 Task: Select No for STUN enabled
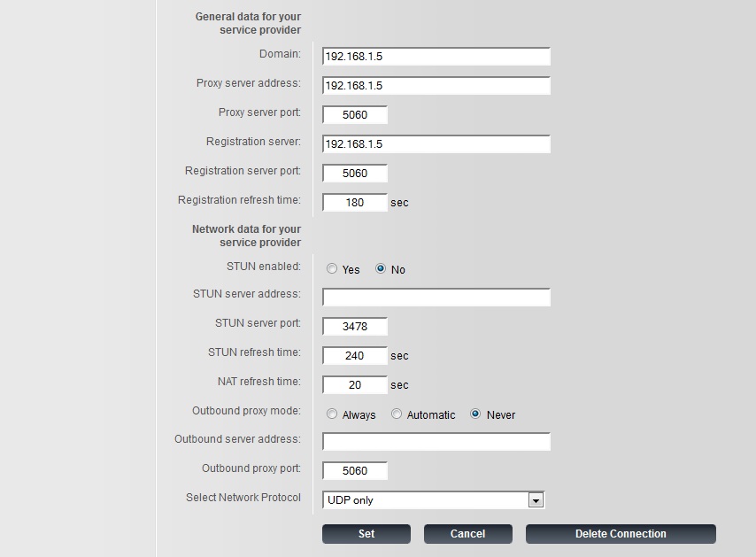[x=381, y=269]
